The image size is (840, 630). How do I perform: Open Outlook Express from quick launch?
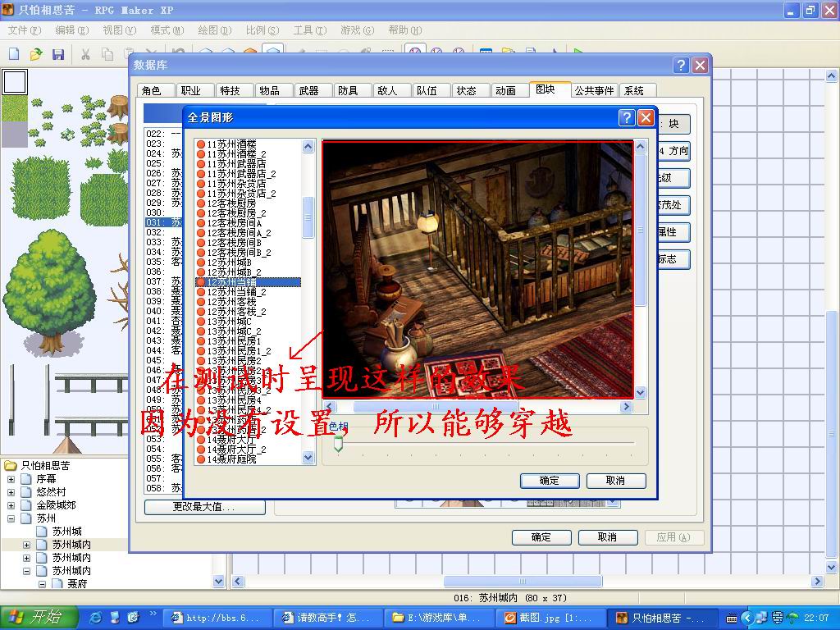pyautogui.click(x=133, y=618)
